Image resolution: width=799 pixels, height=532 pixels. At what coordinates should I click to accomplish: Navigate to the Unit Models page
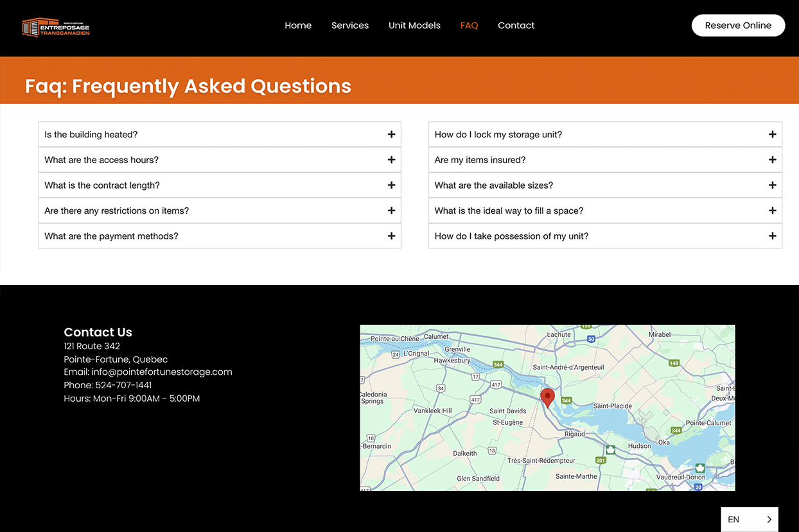(x=414, y=25)
